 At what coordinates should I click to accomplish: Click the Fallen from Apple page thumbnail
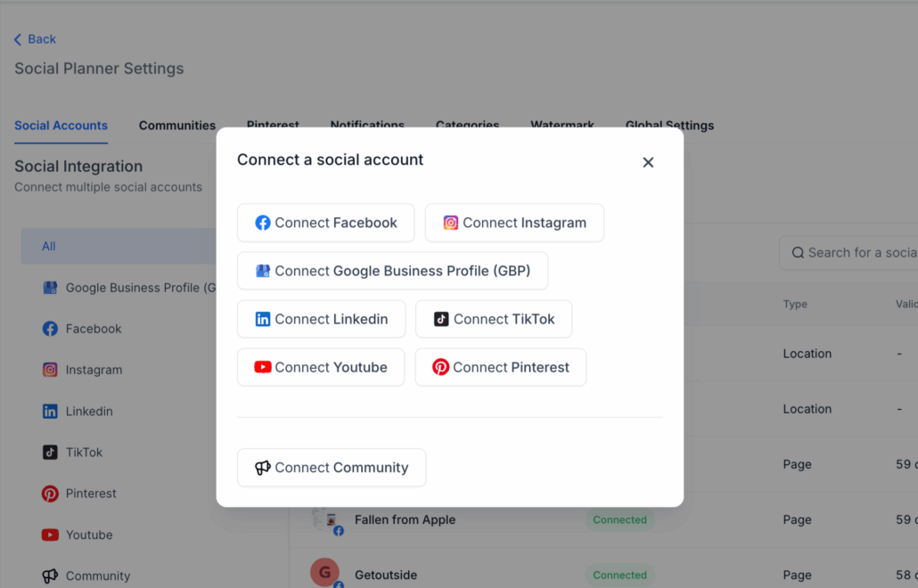325,519
